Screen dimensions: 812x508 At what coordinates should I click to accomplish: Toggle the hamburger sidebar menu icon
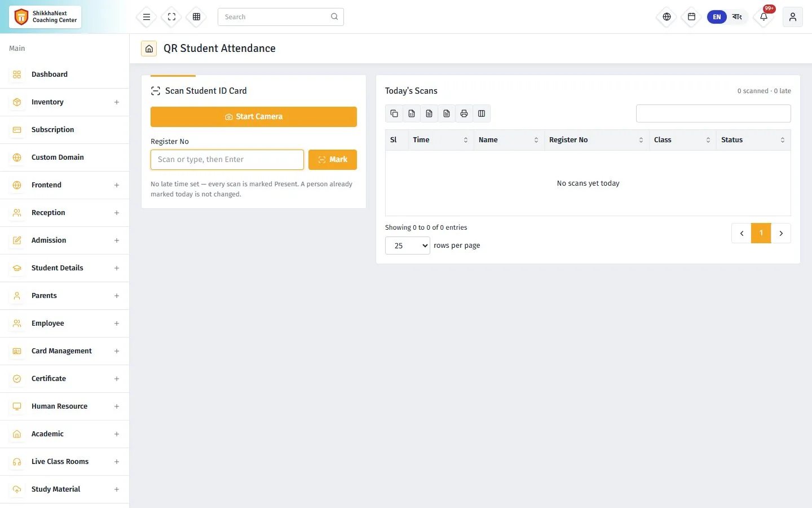[147, 17]
